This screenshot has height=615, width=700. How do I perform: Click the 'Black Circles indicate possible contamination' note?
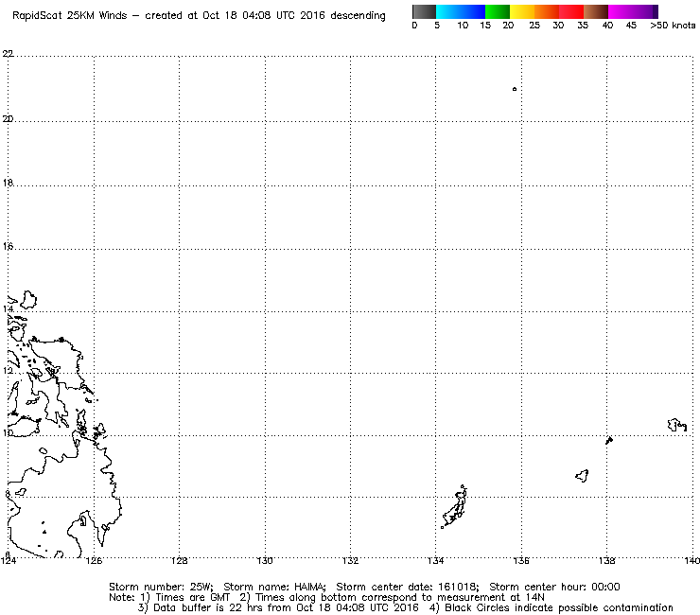[559, 607]
